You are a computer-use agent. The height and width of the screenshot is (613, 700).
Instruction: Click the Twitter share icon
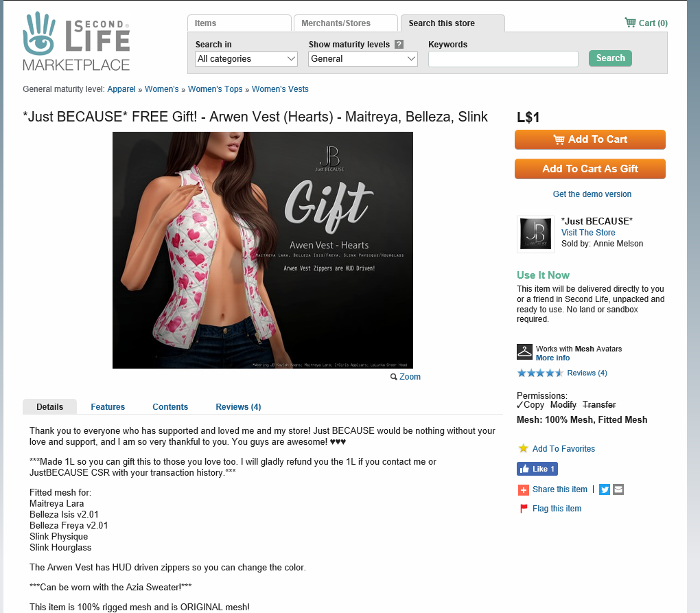coord(605,489)
